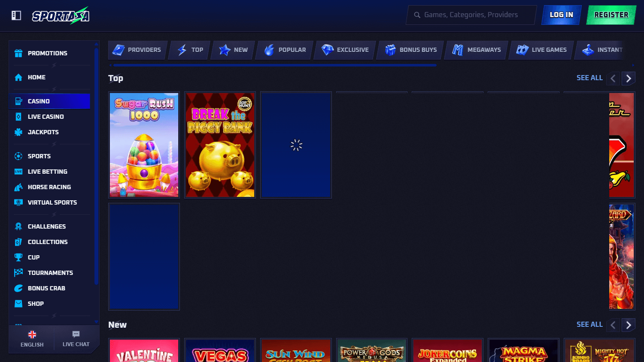Open Jackpots from the sidebar
The image size is (644, 362).
[x=43, y=132]
